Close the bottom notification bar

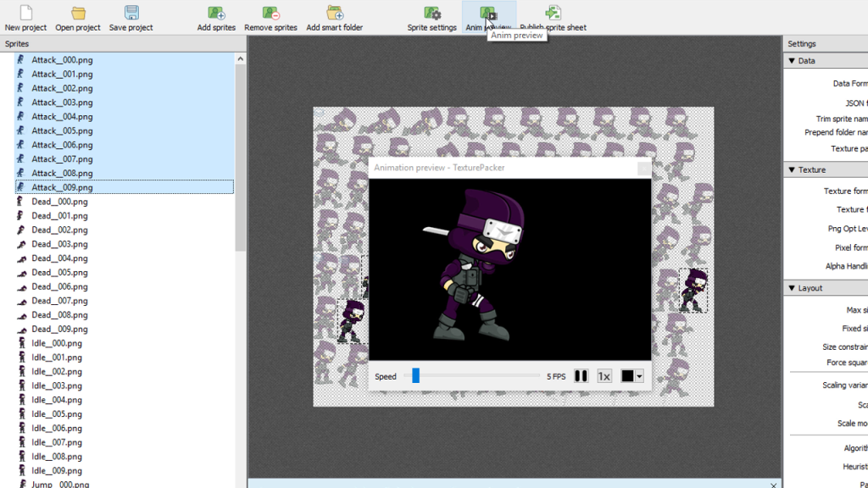[x=773, y=485]
